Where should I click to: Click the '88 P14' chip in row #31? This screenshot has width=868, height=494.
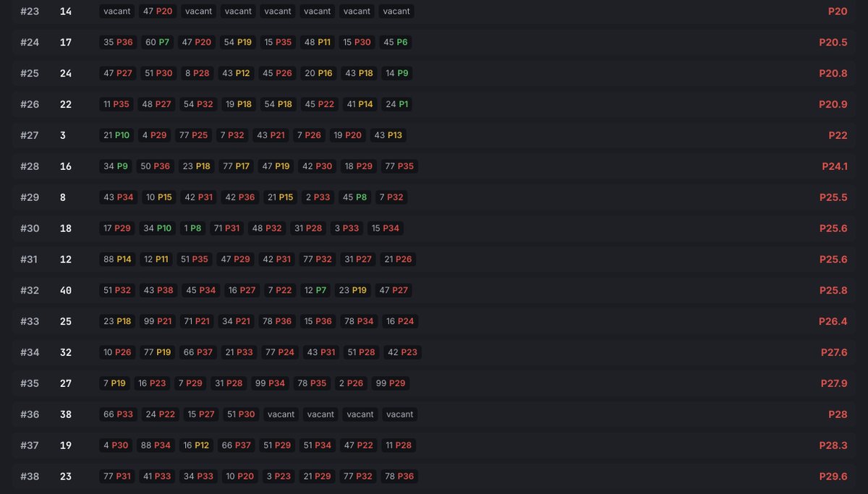coord(117,259)
